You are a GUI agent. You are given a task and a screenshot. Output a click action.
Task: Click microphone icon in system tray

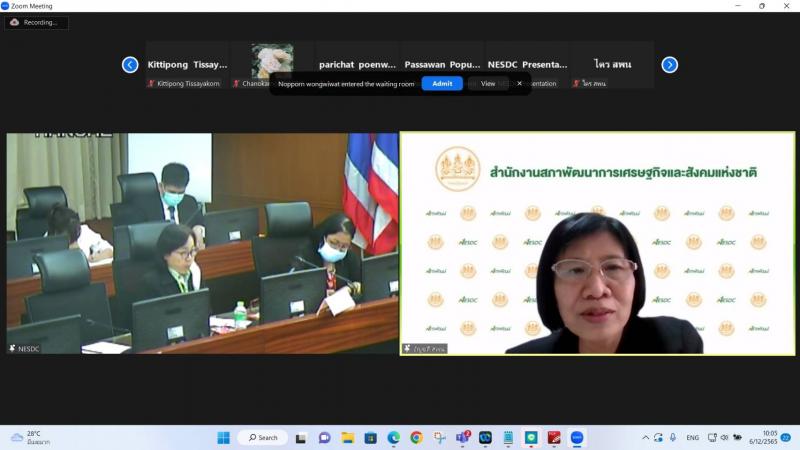(673, 438)
